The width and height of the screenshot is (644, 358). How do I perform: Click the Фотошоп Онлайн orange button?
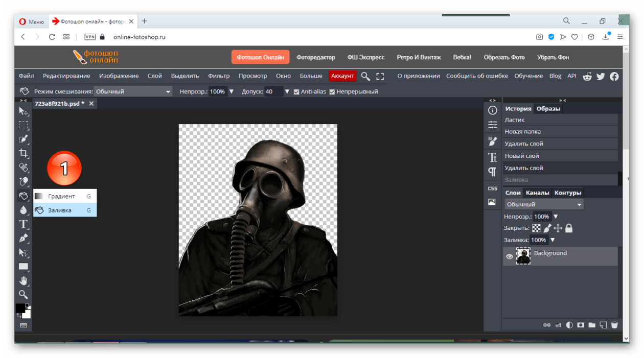pyautogui.click(x=261, y=57)
